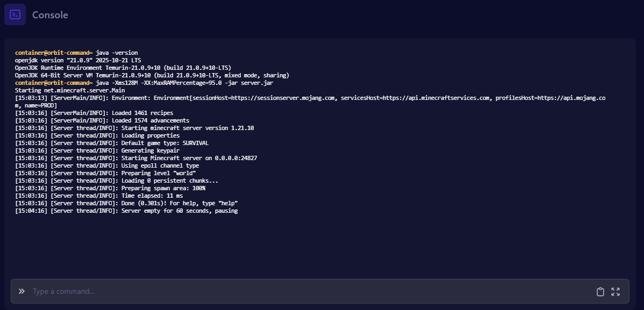Click the 'Starting net.minecraft.server.Main' log line
Viewport: 644px width, 310px height.
70,90
